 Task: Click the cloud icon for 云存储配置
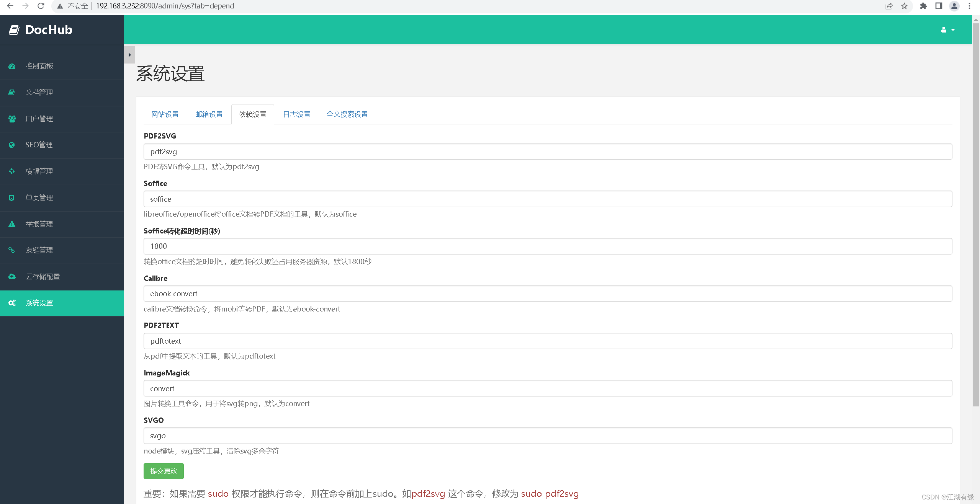click(12, 276)
